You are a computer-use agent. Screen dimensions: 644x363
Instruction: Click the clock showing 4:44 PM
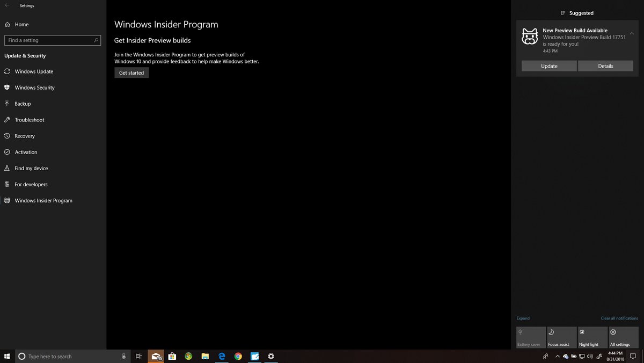616,356
